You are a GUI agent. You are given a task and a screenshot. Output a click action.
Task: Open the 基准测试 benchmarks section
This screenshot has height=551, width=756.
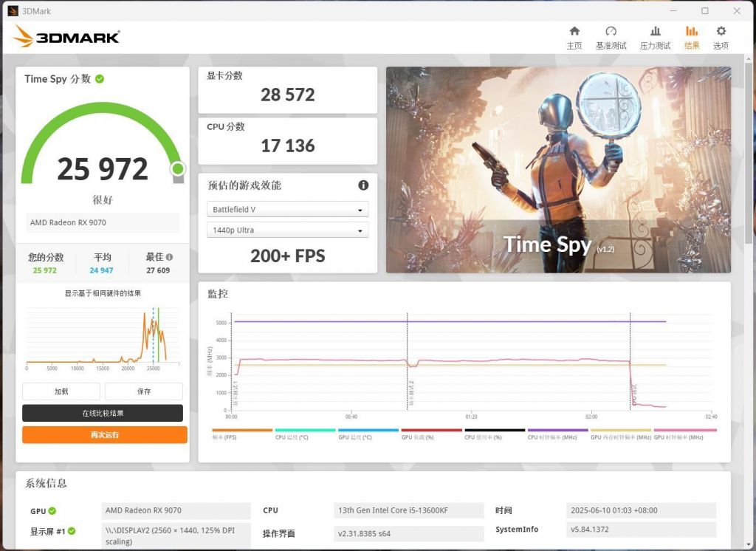coord(611,35)
